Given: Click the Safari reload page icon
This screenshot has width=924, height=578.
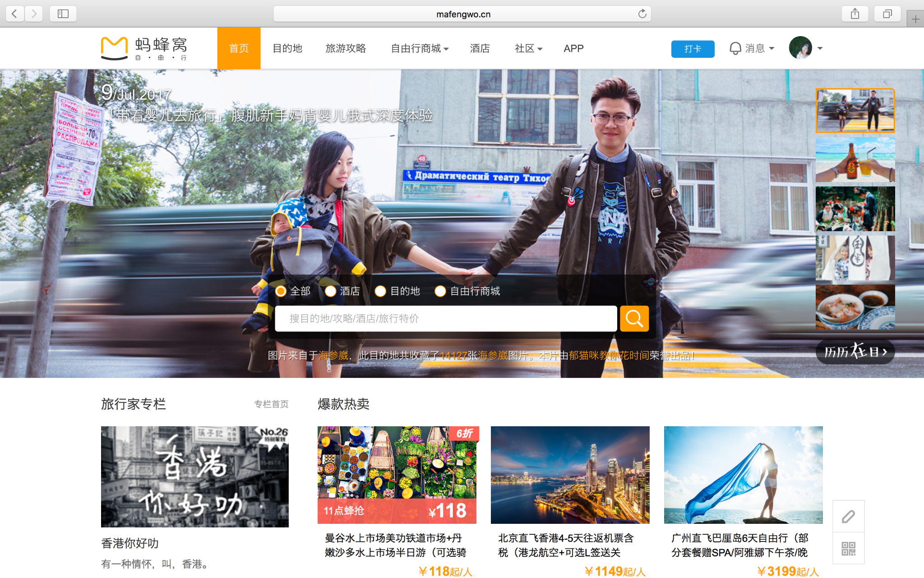Looking at the screenshot, I should (642, 14).
